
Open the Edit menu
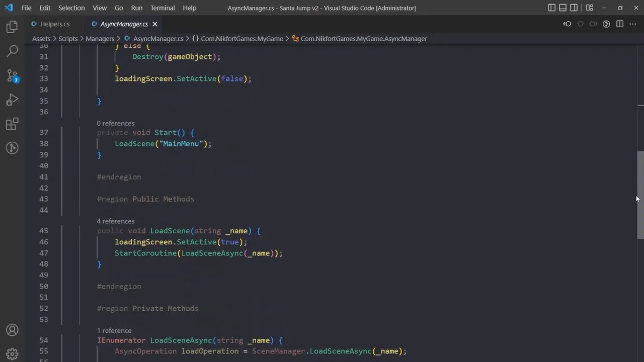click(x=45, y=8)
